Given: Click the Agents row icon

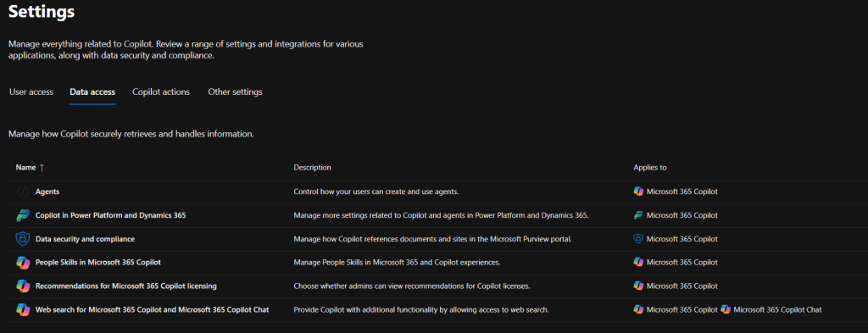Looking at the screenshot, I should (23, 191).
